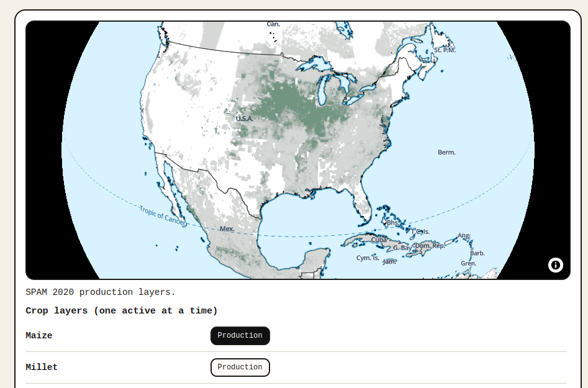Click the Ang. label near Anguilla
This screenshot has width=588, height=388.
(463, 235)
